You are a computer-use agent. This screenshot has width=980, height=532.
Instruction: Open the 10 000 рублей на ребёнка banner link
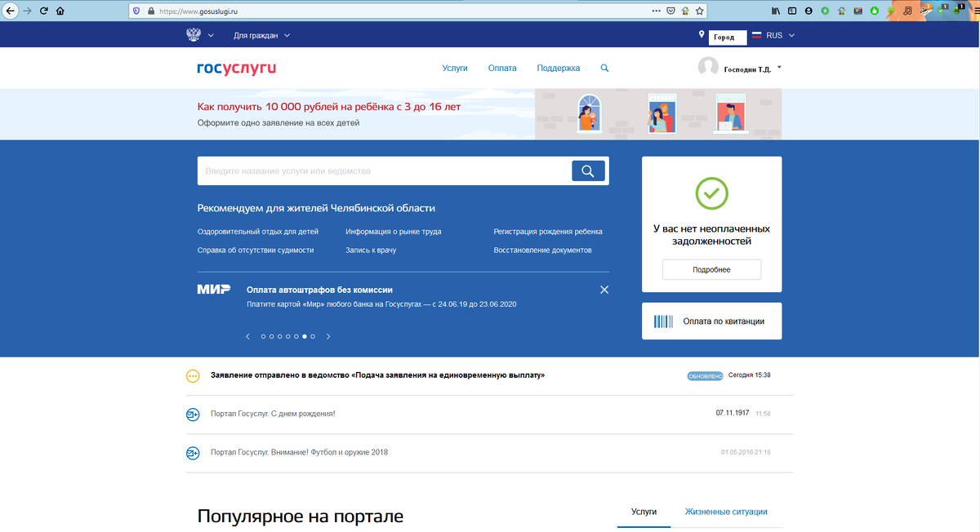tap(329, 107)
